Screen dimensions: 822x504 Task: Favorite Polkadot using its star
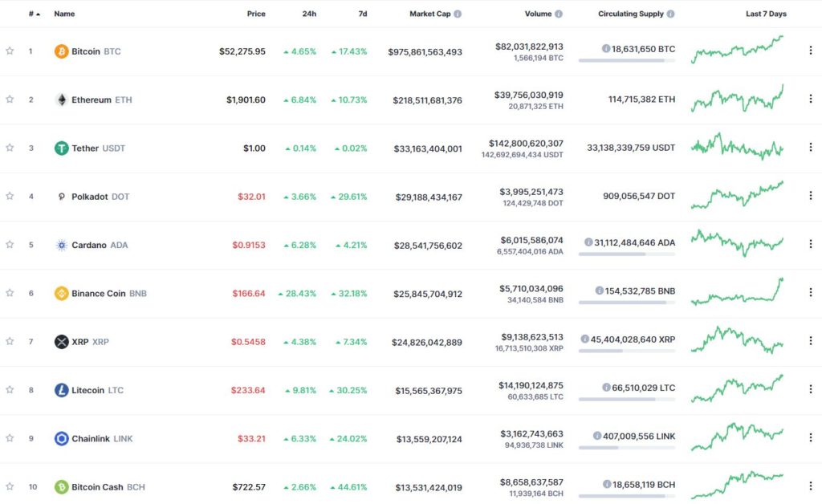point(10,196)
